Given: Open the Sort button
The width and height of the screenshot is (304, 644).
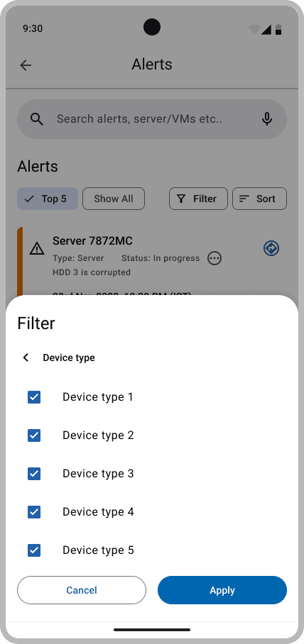Looking at the screenshot, I should 259,199.
